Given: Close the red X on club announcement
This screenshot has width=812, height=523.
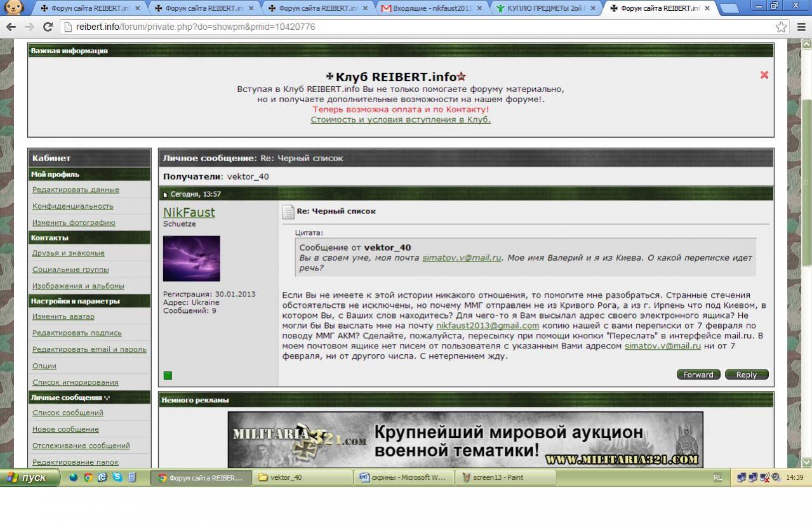Looking at the screenshot, I should coord(764,75).
